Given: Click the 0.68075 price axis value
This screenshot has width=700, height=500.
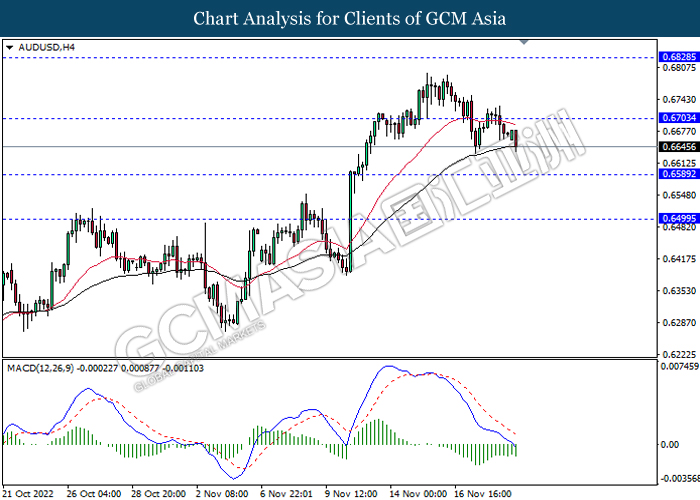Looking at the screenshot, I should pos(679,68).
